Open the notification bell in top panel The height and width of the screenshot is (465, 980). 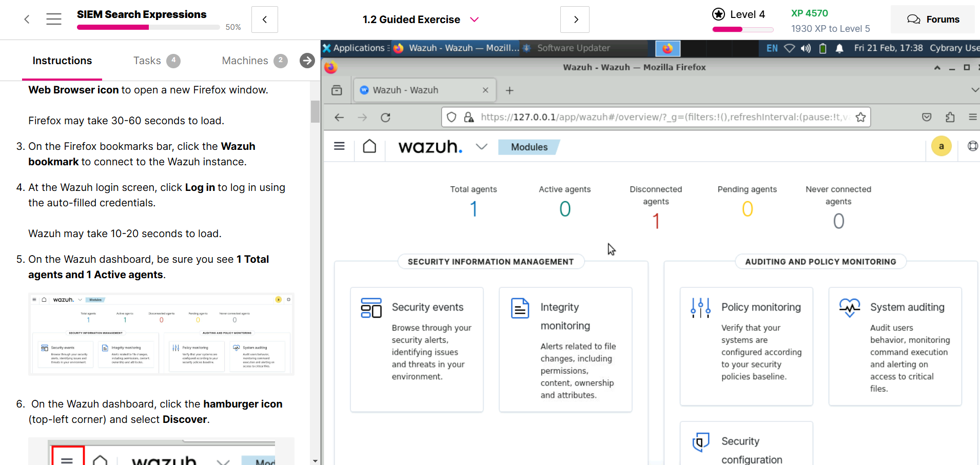pos(839,48)
